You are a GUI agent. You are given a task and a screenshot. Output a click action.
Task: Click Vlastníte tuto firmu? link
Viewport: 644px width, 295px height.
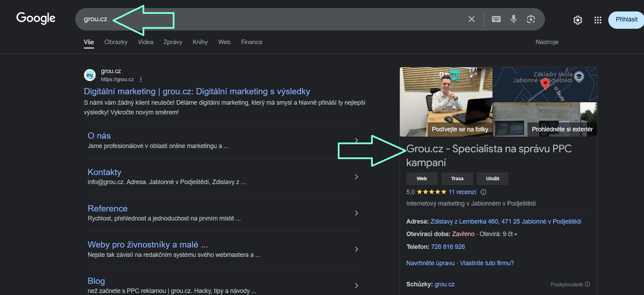click(487, 263)
